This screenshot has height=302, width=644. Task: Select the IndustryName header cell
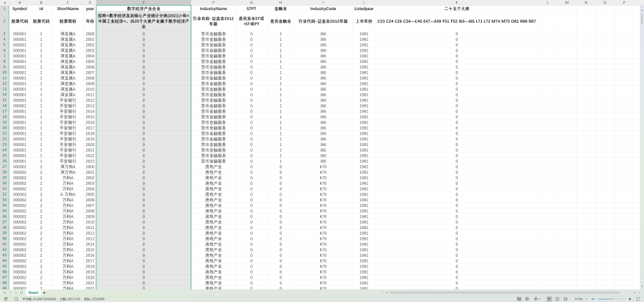[x=213, y=9]
